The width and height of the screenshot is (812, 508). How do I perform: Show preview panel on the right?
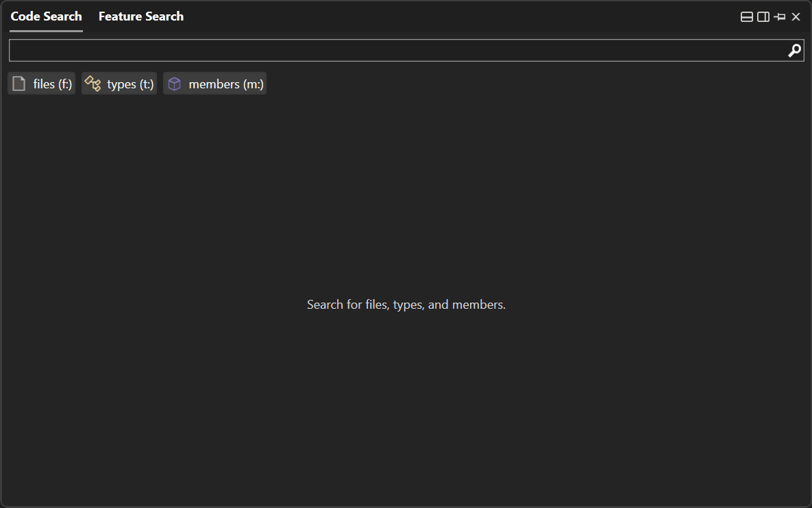763,17
